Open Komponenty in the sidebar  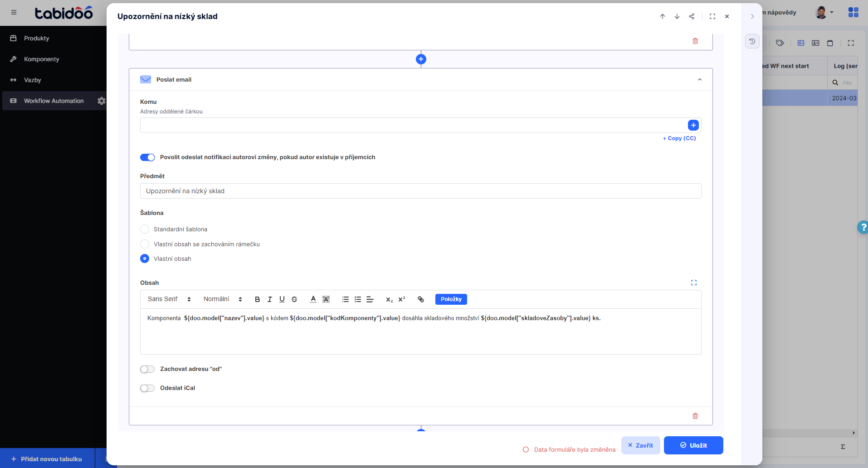tap(41, 59)
